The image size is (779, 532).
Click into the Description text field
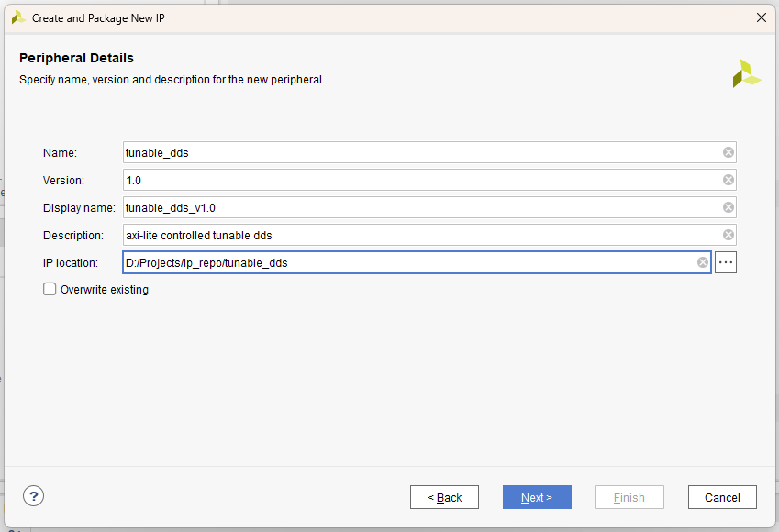[429, 235]
